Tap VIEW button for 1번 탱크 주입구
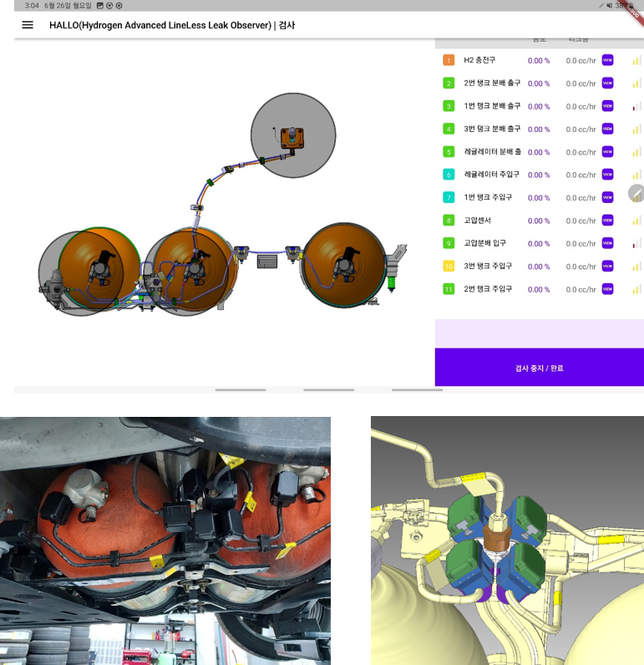This screenshot has height=665, width=644. point(607,197)
